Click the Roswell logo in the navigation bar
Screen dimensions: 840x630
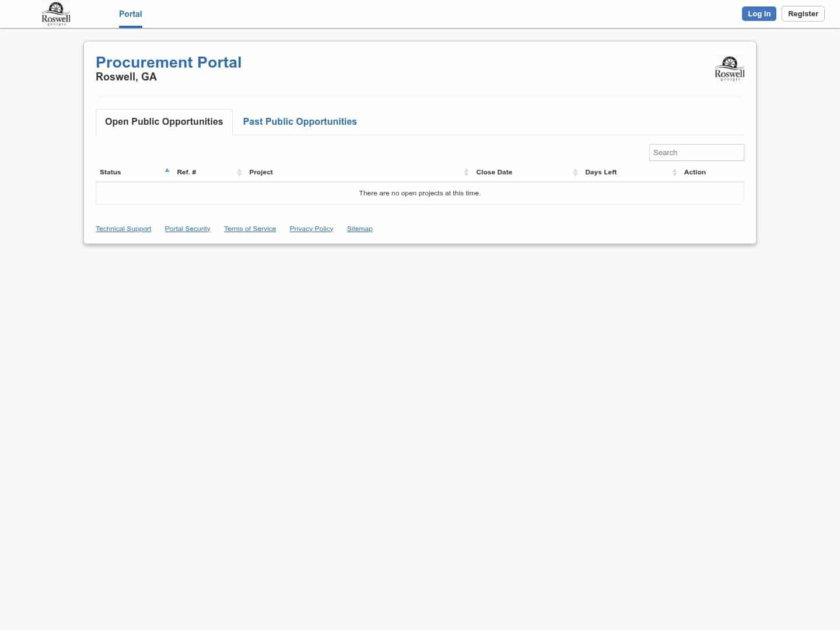[x=55, y=13]
